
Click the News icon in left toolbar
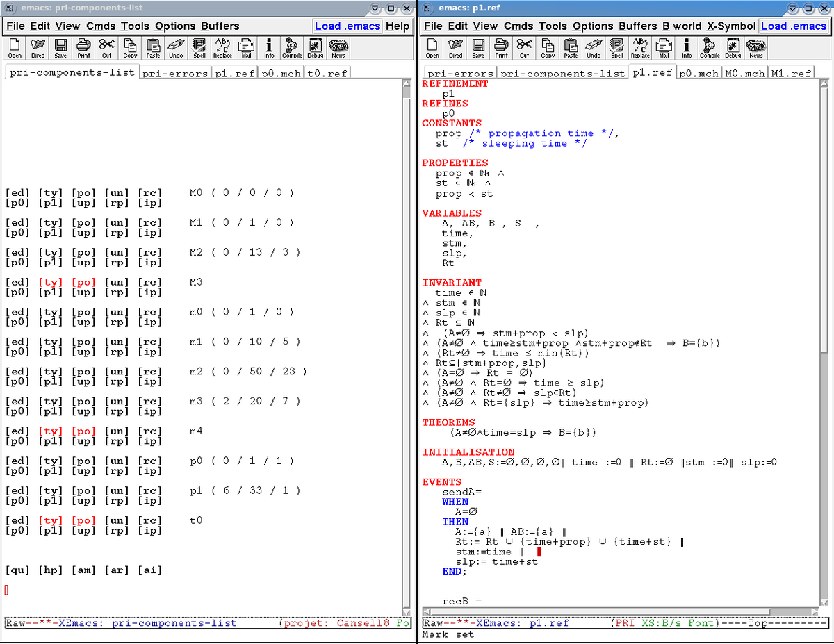click(338, 47)
